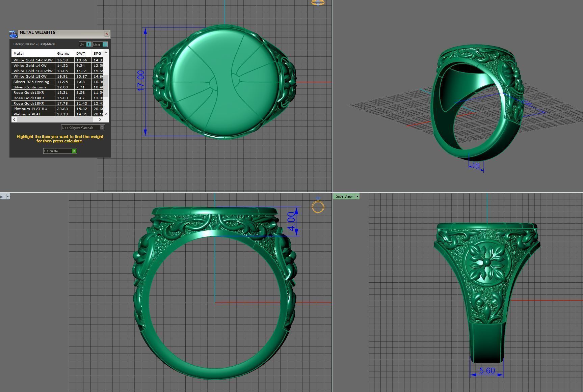
Task: Toggle the GV library switch
Action: [85, 44]
